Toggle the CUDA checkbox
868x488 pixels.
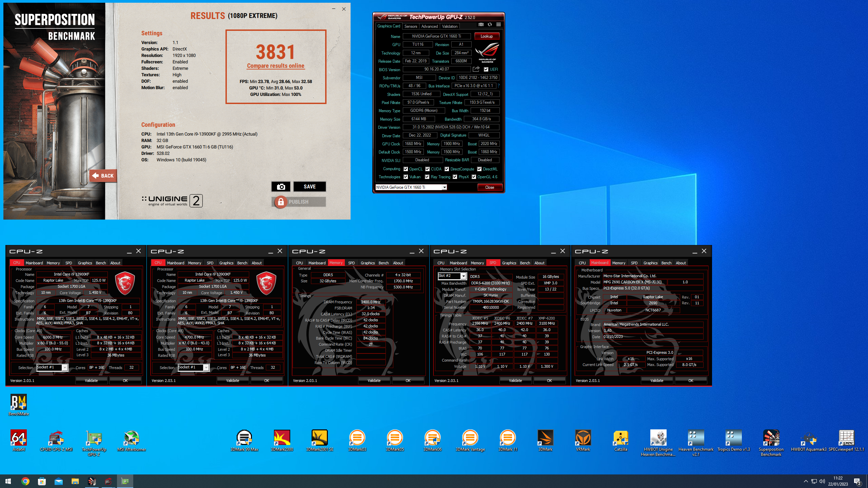click(x=427, y=169)
